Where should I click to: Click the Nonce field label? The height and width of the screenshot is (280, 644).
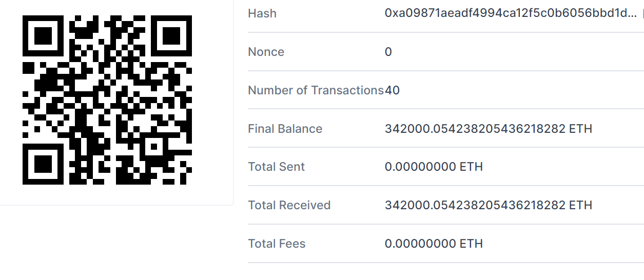click(x=266, y=52)
